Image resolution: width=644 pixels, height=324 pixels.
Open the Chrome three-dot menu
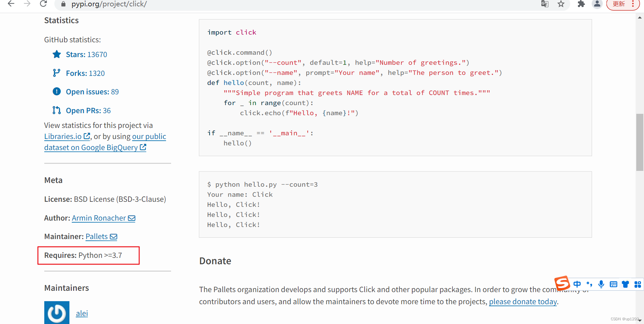tap(633, 4)
